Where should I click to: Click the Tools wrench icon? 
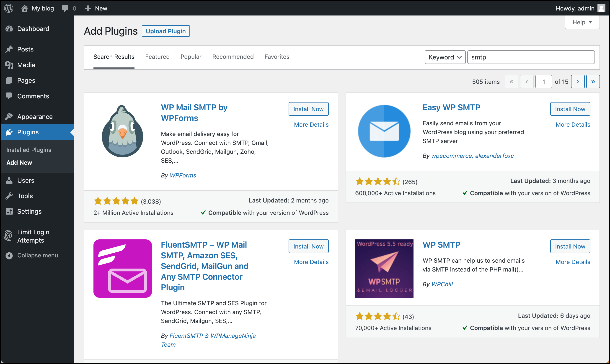coord(9,196)
